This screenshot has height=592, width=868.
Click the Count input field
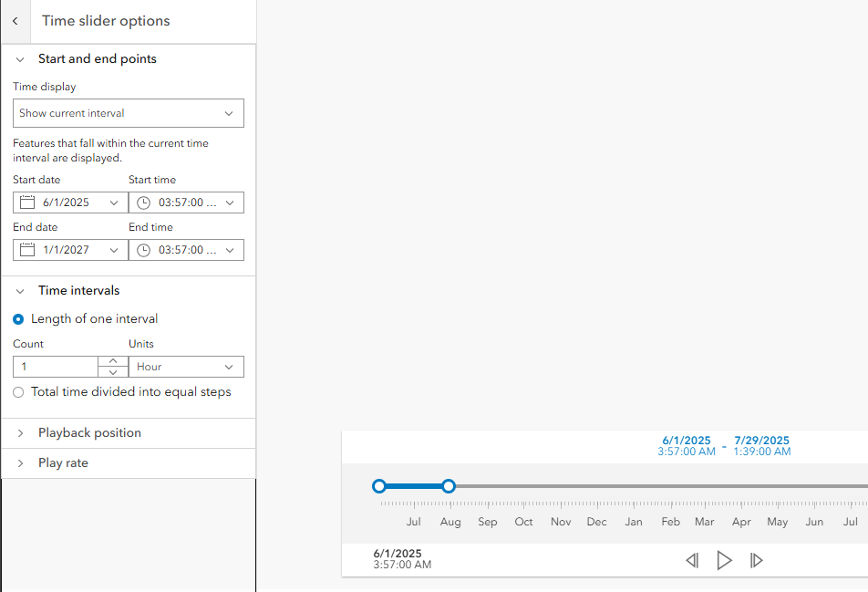click(x=56, y=367)
